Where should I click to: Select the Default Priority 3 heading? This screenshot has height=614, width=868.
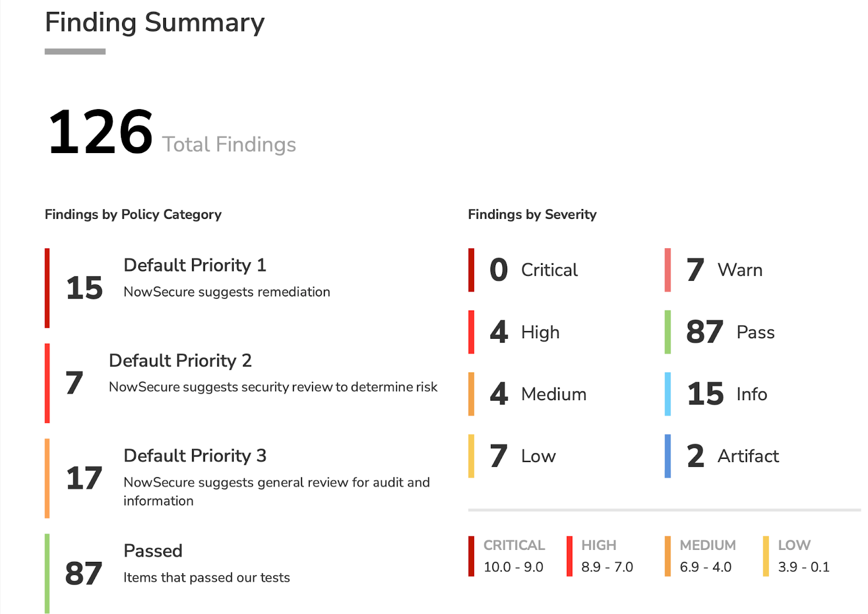click(x=195, y=455)
